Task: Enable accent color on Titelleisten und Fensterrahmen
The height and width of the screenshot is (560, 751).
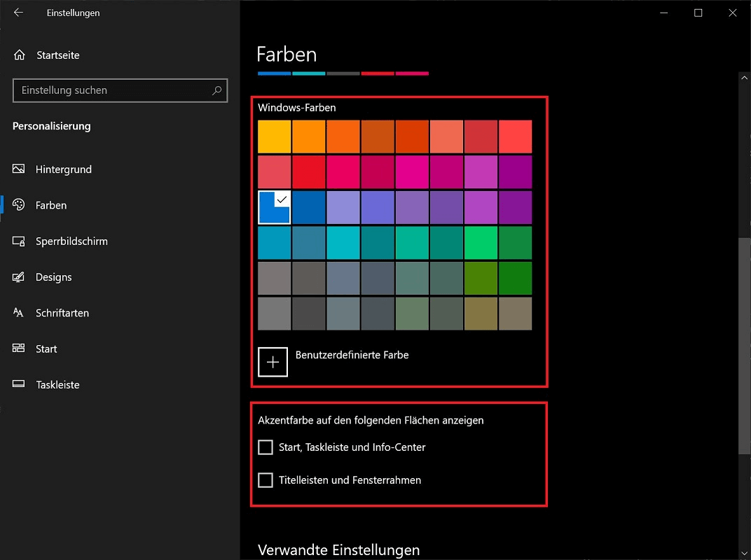Action: point(266,480)
